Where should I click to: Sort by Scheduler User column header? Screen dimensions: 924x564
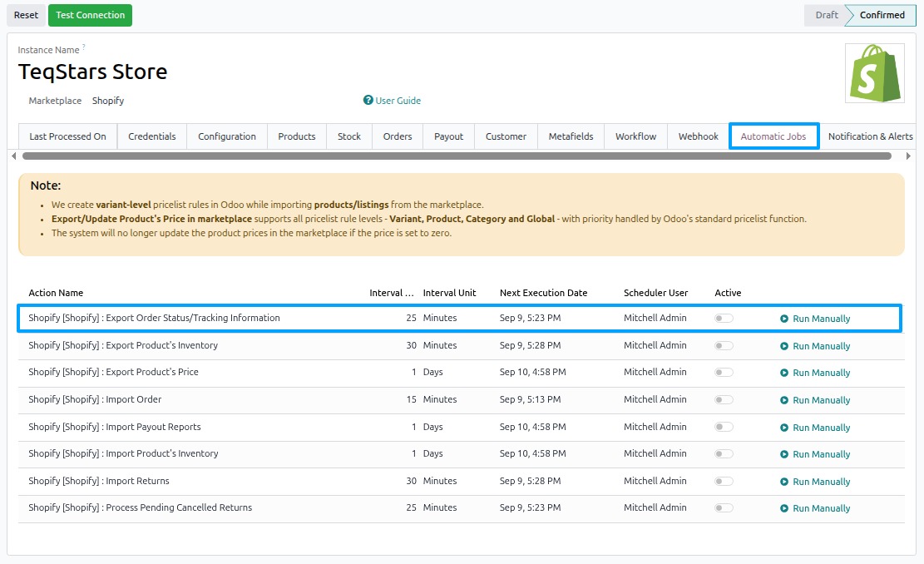pos(656,293)
